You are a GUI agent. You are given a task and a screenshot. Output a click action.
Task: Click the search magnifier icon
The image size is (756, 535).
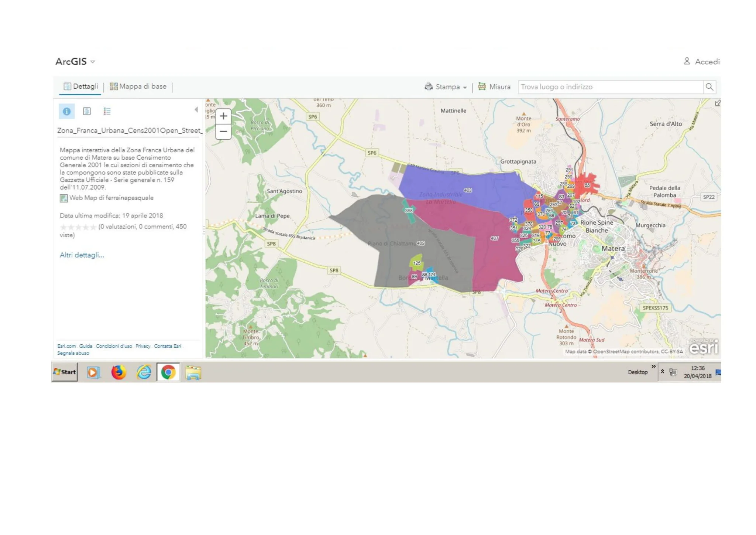click(709, 87)
